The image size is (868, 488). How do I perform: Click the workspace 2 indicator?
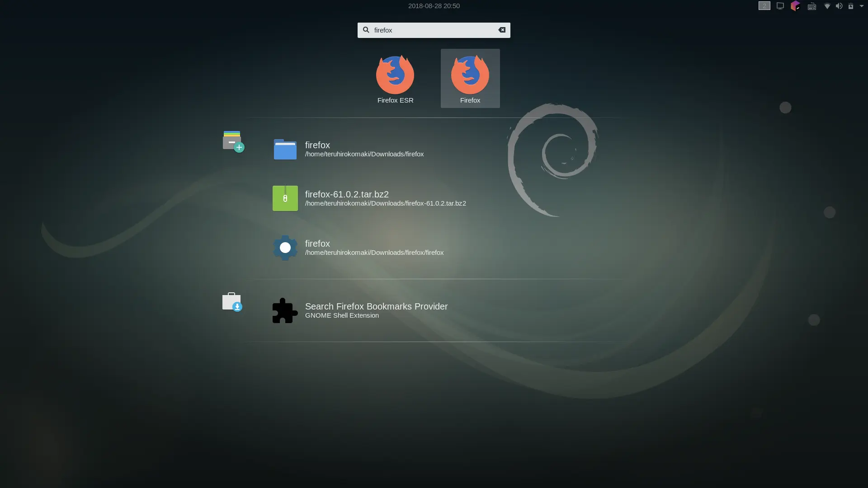click(764, 6)
